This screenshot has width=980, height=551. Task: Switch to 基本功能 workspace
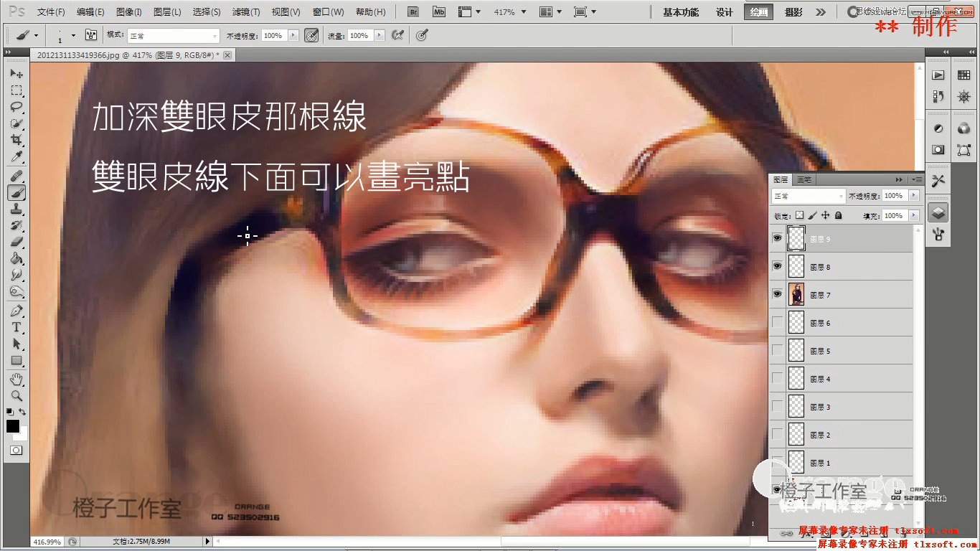click(681, 12)
